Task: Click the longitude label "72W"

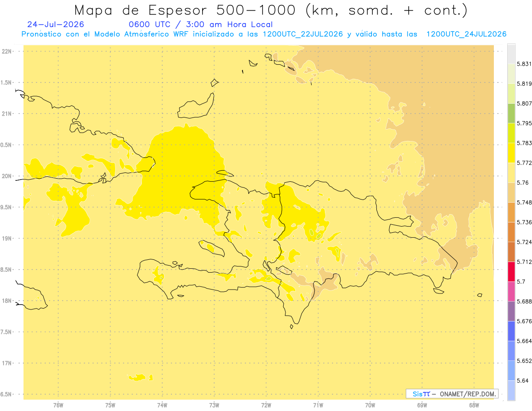Action: pos(266,405)
